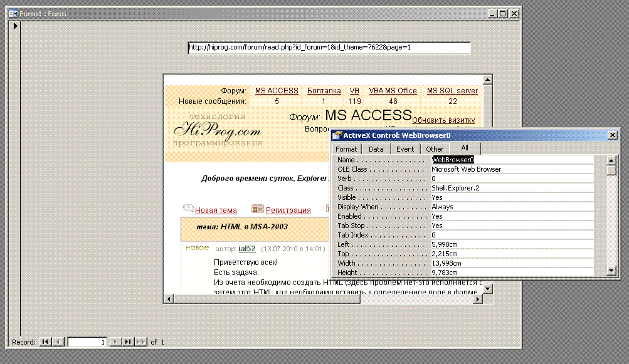The width and height of the screenshot is (629, 364).
Task: Click web browser vertical scroll down arrow
Action: pyautogui.click(x=487, y=289)
